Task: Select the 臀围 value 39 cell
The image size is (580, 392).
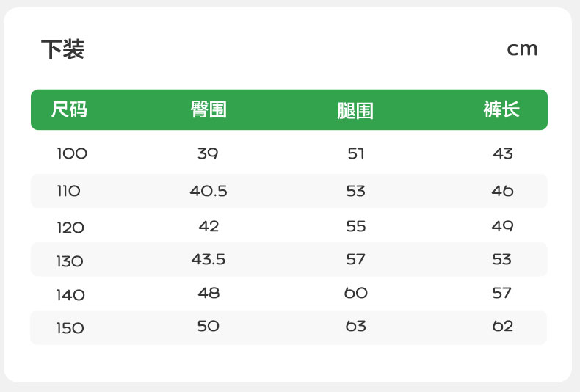Action: (209, 154)
